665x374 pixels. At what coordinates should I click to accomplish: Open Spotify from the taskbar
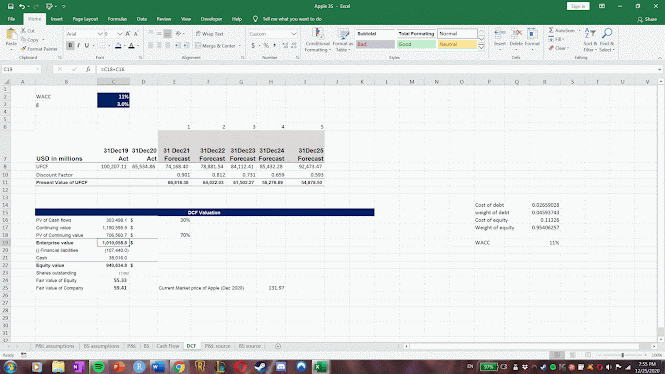tap(98, 366)
